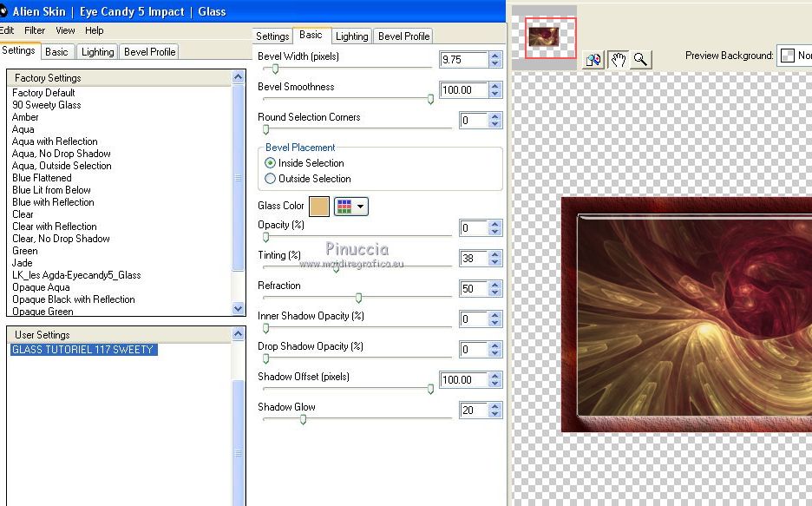
Task: Click the Tinting stepper arrows
Action: click(x=495, y=259)
